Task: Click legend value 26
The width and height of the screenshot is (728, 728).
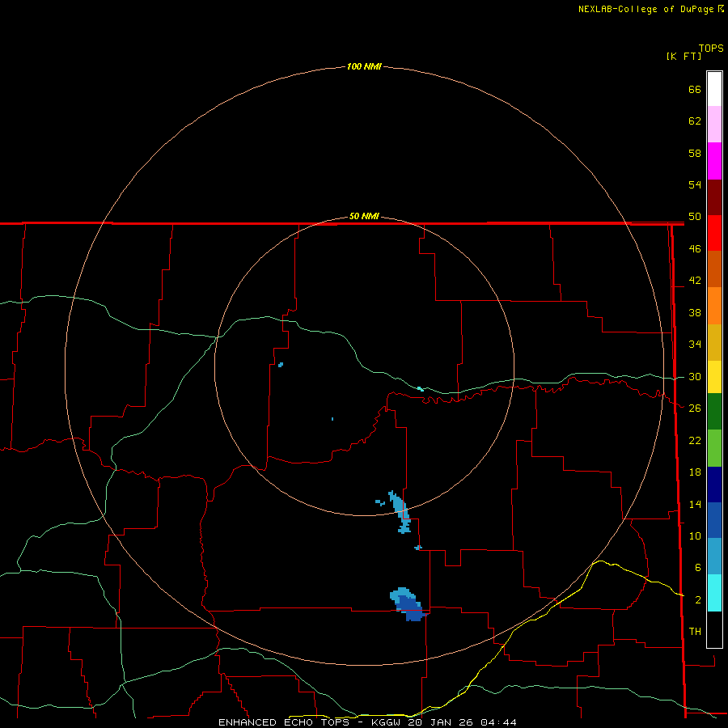Action: [x=695, y=408]
